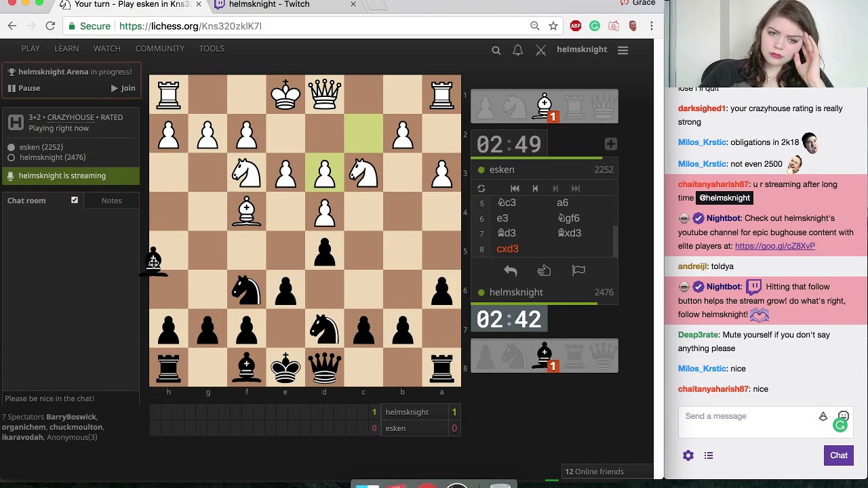Switch to the Notes tab
Viewport: 868px width, 488px height.
pos(111,201)
